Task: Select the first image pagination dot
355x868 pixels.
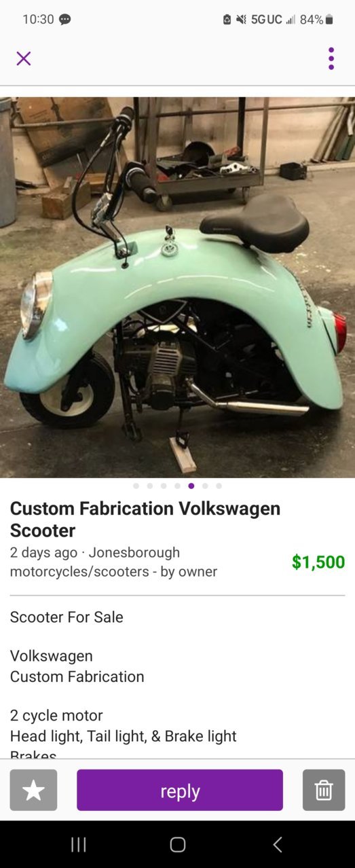Action: click(x=136, y=486)
